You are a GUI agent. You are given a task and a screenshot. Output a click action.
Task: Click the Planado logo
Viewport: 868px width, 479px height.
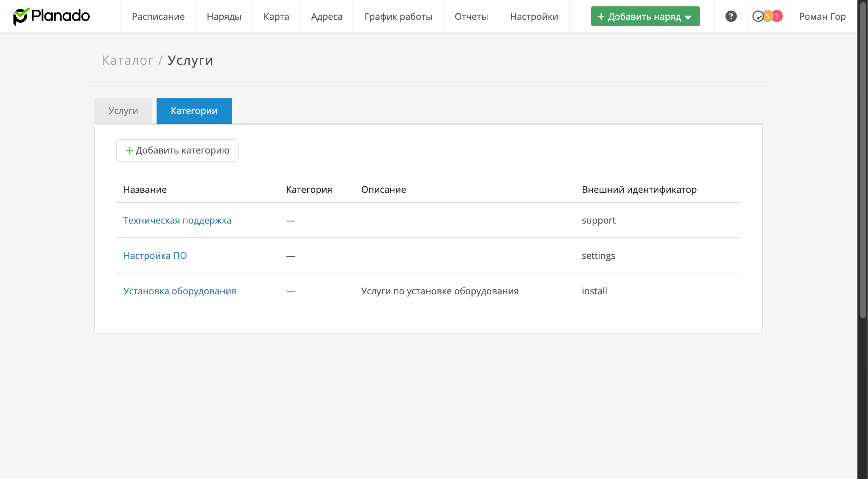pos(52,16)
